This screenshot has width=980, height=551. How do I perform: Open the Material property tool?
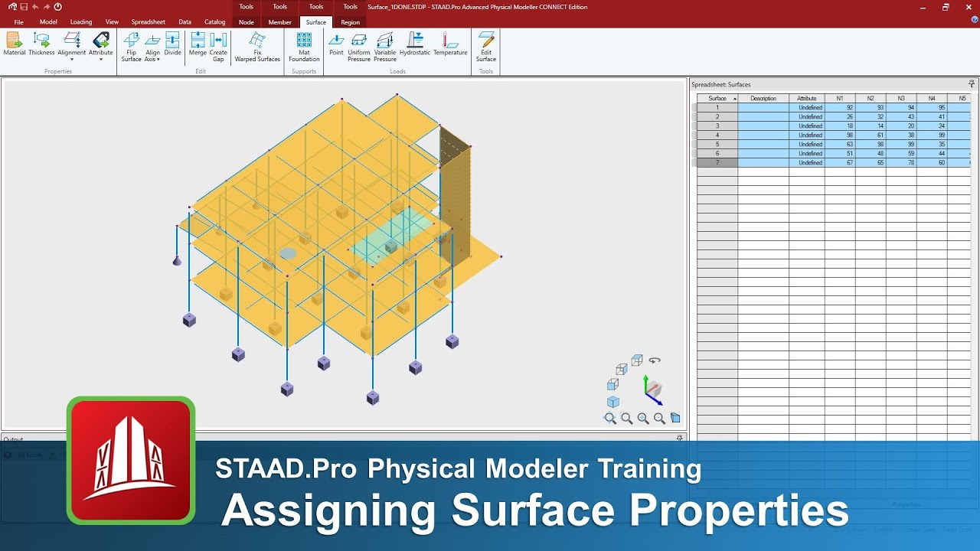(x=15, y=45)
